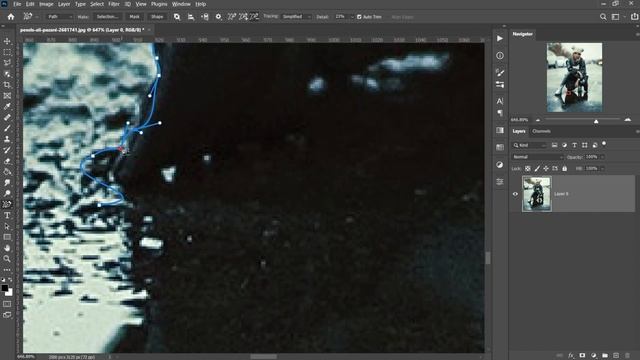Select the Rectangular Marquee tool

pos(7,52)
